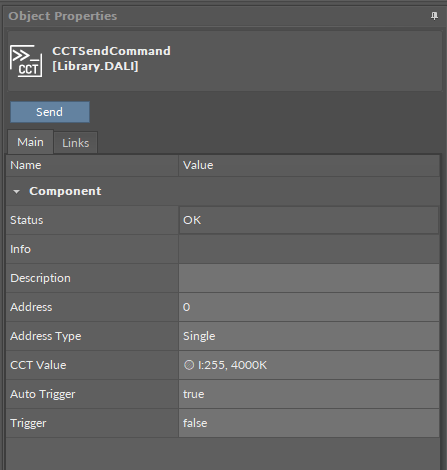The height and width of the screenshot is (470, 447).
Task: Switch to the Main tab
Action: pyautogui.click(x=30, y=142)
